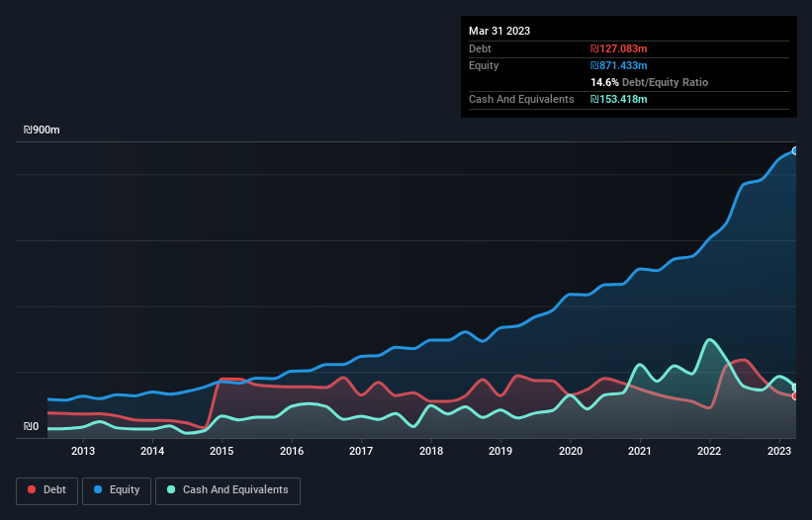812x520 pixels.
Task: Select the red Debt endpoint marker on chart
Action: point(795,396)
